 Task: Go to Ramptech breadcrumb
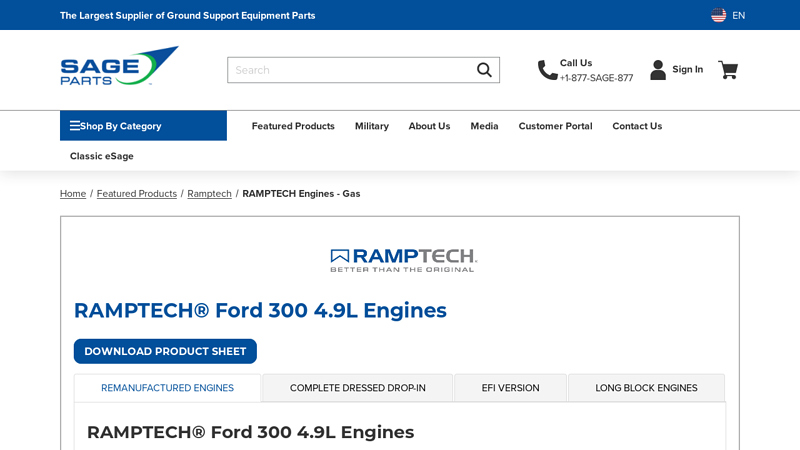(209, 193)
